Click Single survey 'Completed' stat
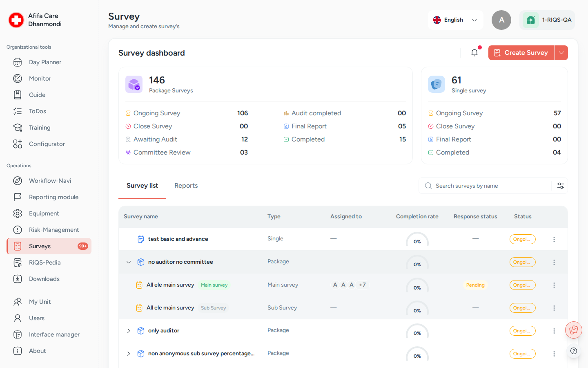The height and width of the screenshot is (368, 588). [494, 153]
